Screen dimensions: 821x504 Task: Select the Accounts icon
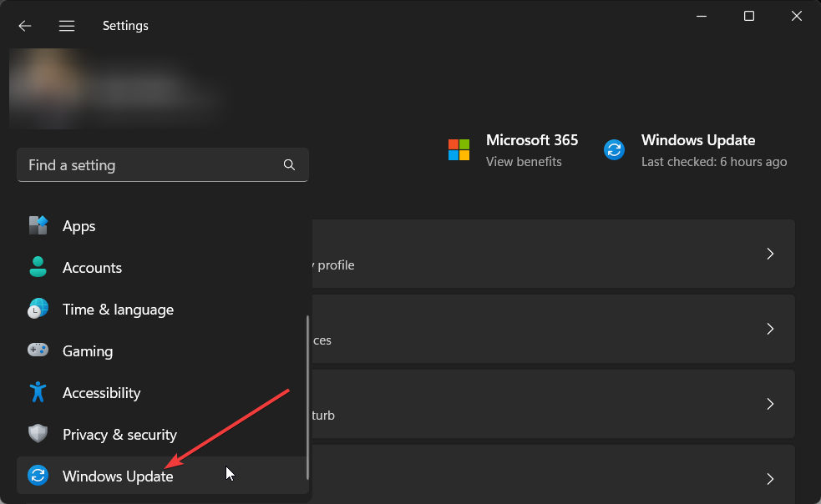click(x=38, y=267)
